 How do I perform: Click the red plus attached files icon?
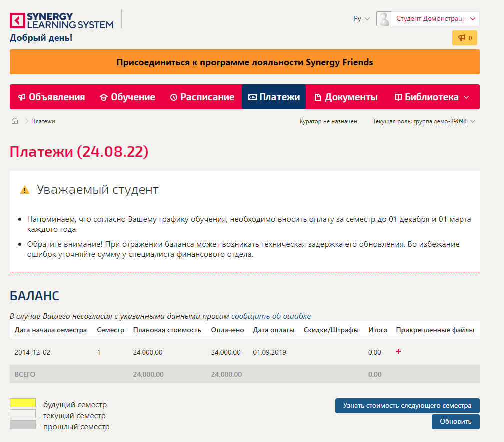[398, 352]
